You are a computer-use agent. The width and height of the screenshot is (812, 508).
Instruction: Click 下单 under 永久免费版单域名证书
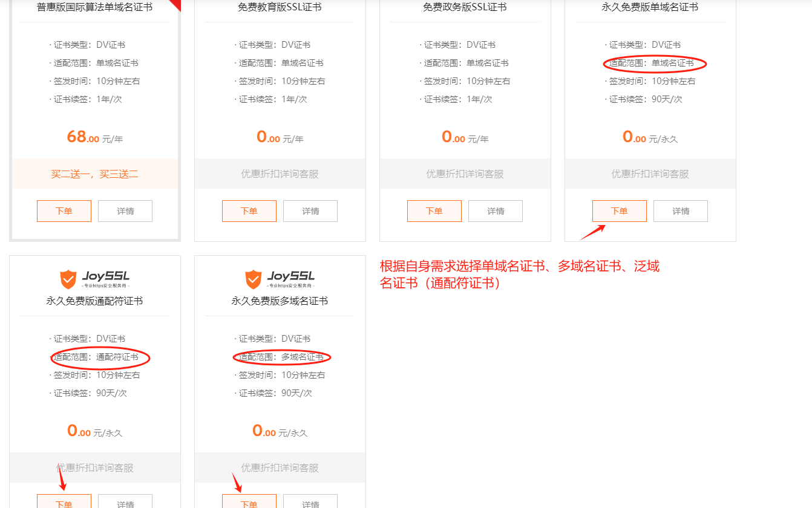point(620,211)
